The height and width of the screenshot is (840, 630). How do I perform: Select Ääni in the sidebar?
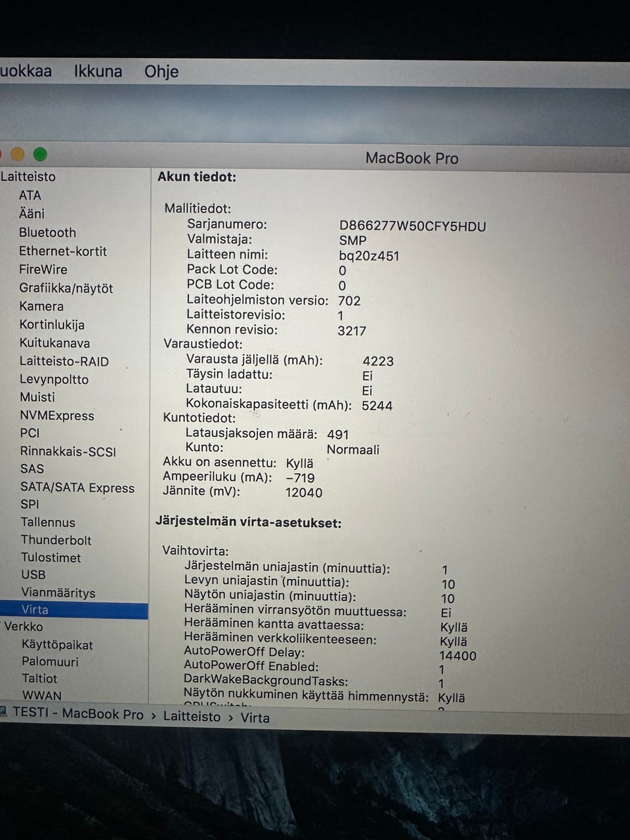pos(31,213)
